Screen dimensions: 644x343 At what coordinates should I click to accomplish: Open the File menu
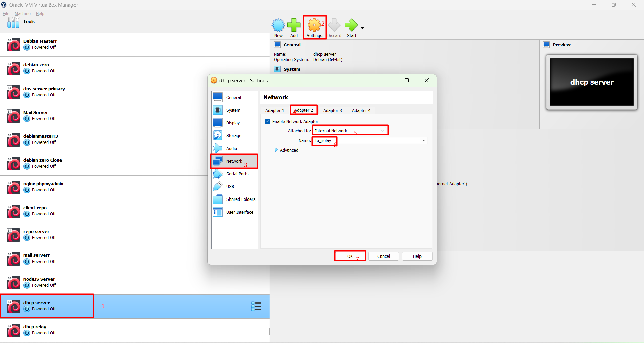pos(6,14)
